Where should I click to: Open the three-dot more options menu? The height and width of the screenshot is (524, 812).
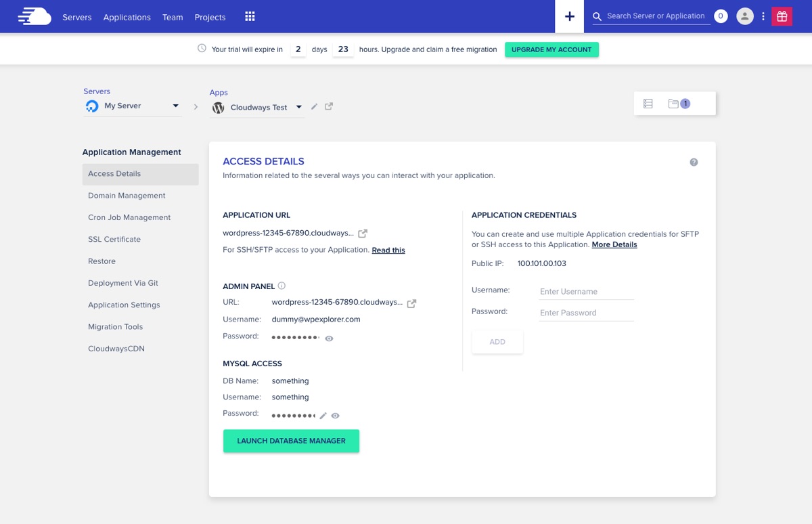[x=763, y=16]
